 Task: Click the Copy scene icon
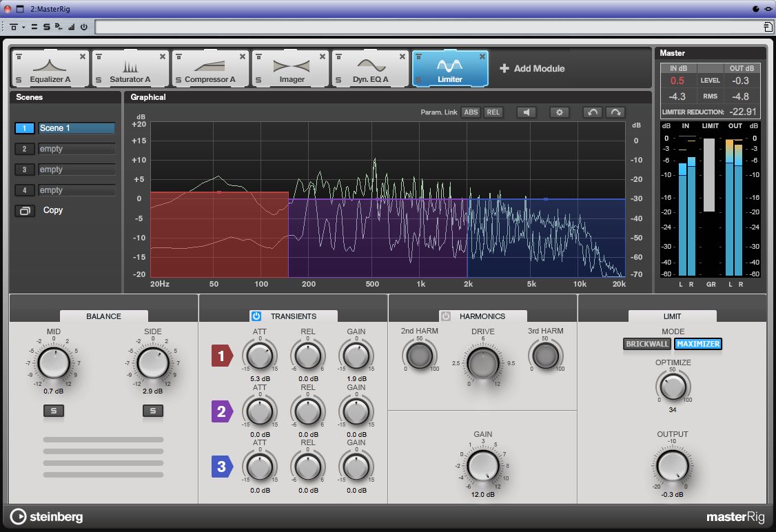click(x=25, y=211)
